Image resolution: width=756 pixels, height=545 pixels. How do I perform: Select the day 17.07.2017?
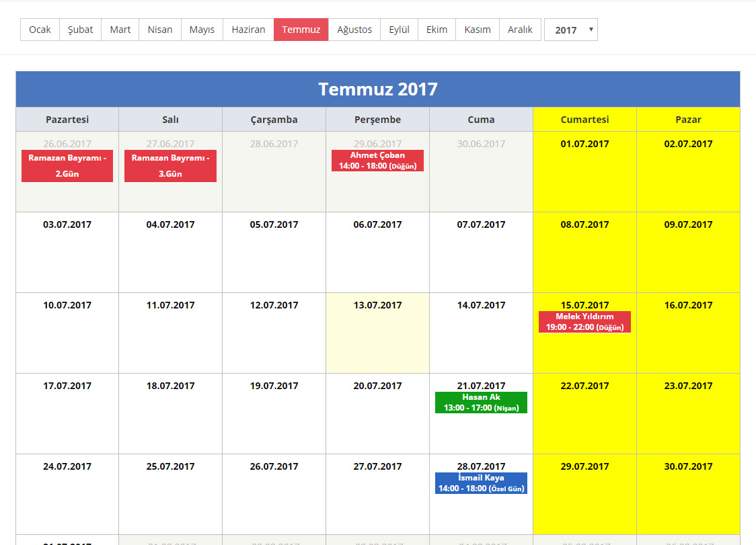pyautogui.click(x=67, y=413)
